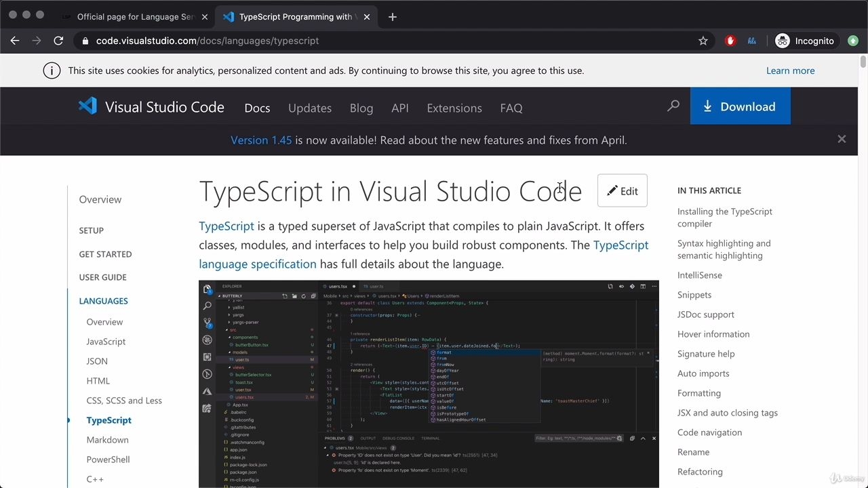Follow the TypeScript link in the intro paragraph
The image size is (868, 488).
point(226,226)
